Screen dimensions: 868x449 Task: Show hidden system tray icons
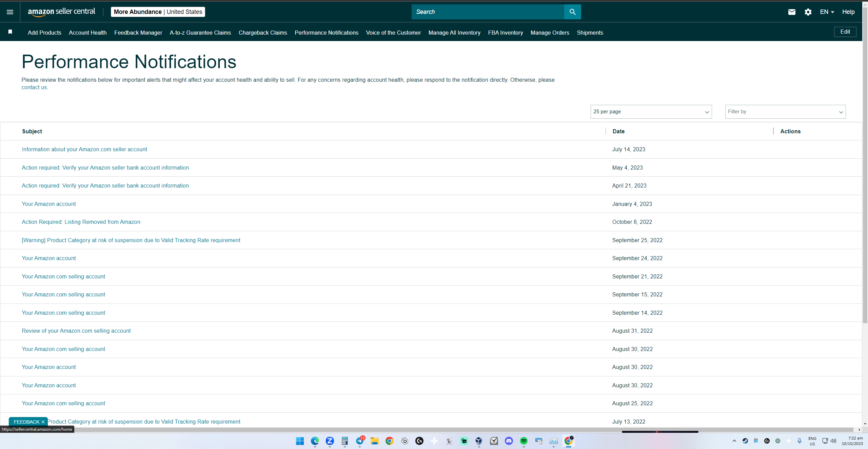tap(734, 441)
